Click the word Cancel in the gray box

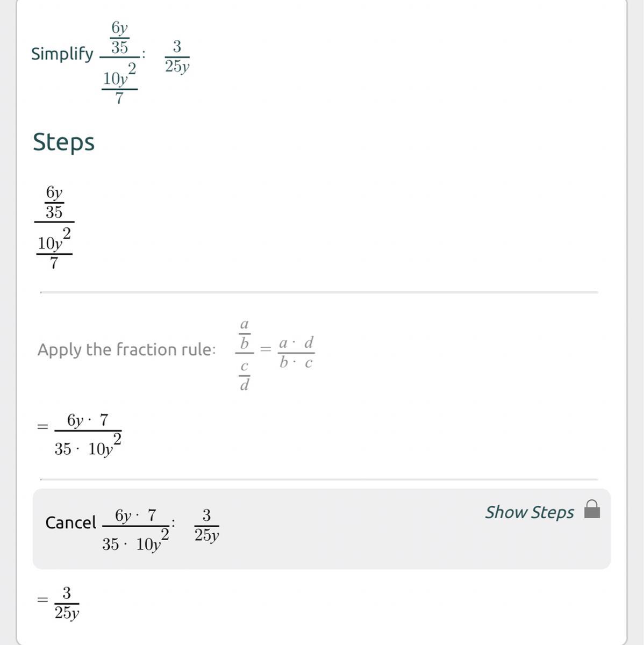point(70,522)
